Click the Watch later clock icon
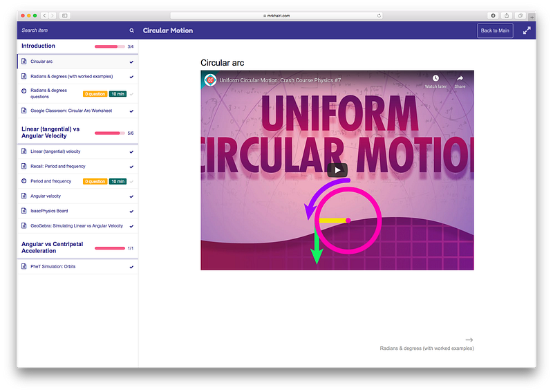The width and height of the screenshot is (553, 392). 435,78
